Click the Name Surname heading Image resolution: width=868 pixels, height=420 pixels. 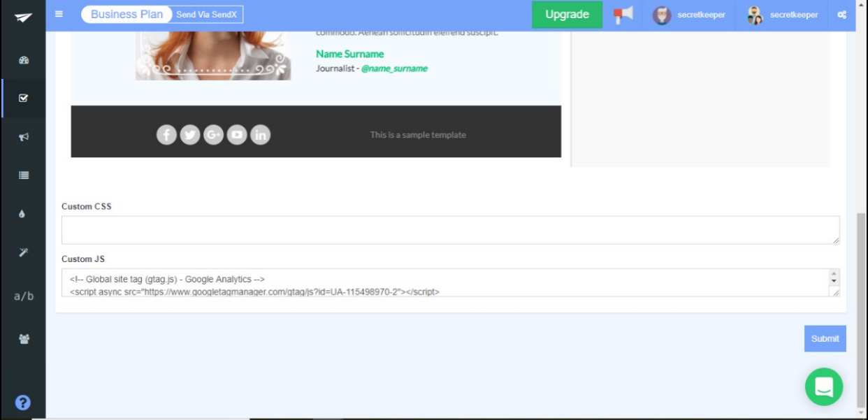349,54
